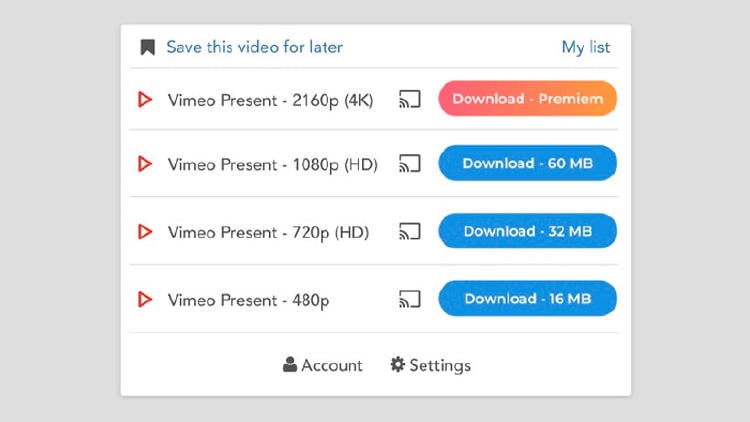The width and height of the screenshot is (750, 422).
Task: Download the 16 MB 480p file
Action: click(x=527, y=299)
